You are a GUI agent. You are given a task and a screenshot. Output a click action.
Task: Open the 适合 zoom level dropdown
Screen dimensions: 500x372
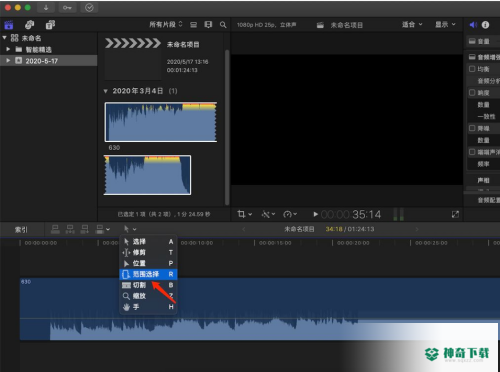pos(412,24)
